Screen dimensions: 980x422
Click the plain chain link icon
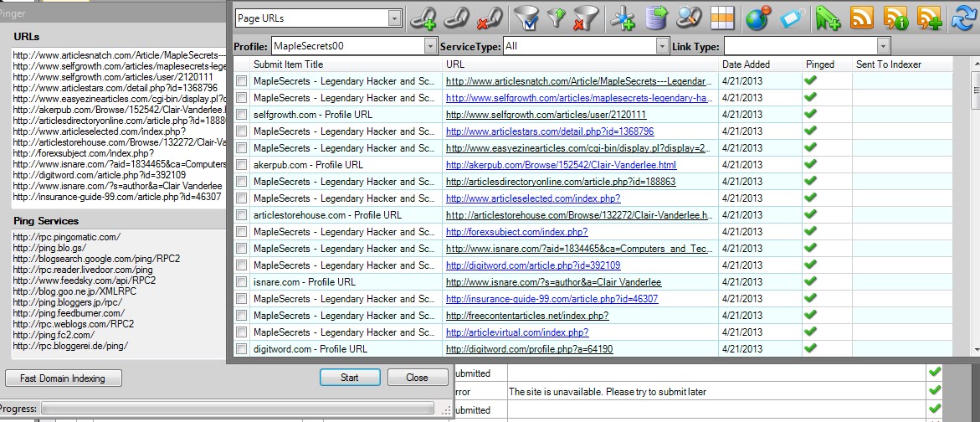click(x=456, y=18)
